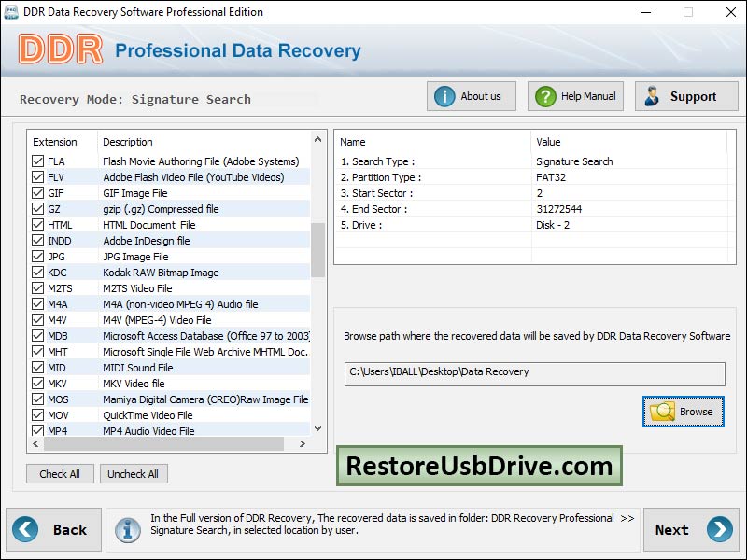Click the horizontal scrollbar thumb of extension list
This screenshot has width=747, height=560.
click(163, 444)
